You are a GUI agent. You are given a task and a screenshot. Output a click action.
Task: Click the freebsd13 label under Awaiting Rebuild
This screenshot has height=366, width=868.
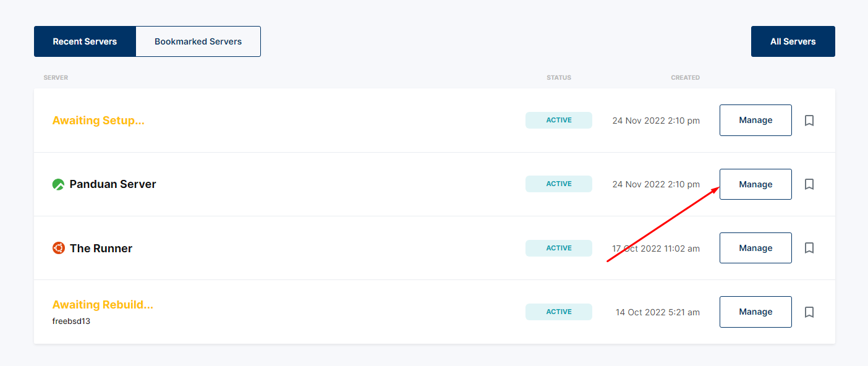pyautogui.click(x=71, y=321)
